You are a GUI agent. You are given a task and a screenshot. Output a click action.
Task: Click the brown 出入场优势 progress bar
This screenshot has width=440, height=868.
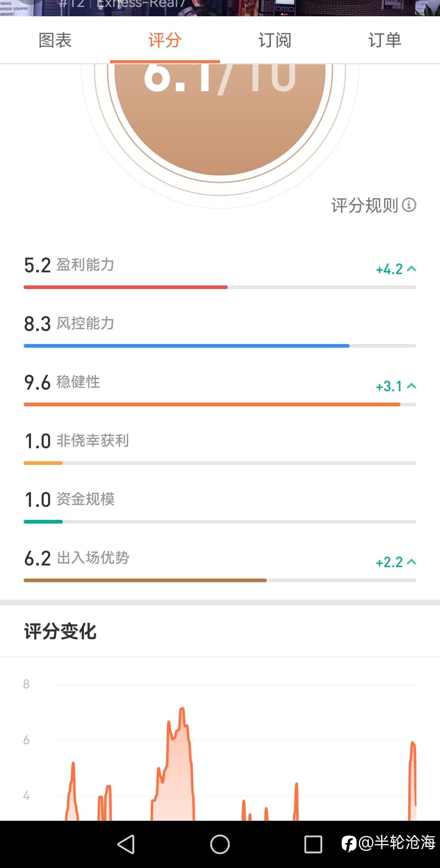pos(145,581)
